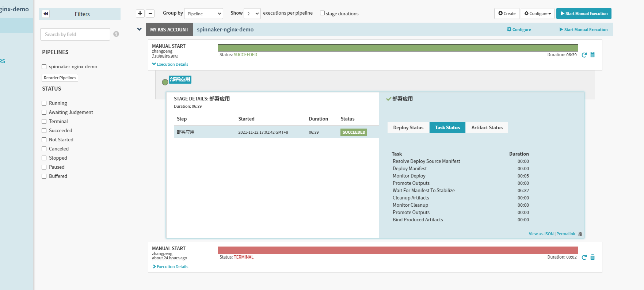Click the spinnaker-nginx-demo pipeline title
Viewport: 644px width, 290px height.
[225, 30]
